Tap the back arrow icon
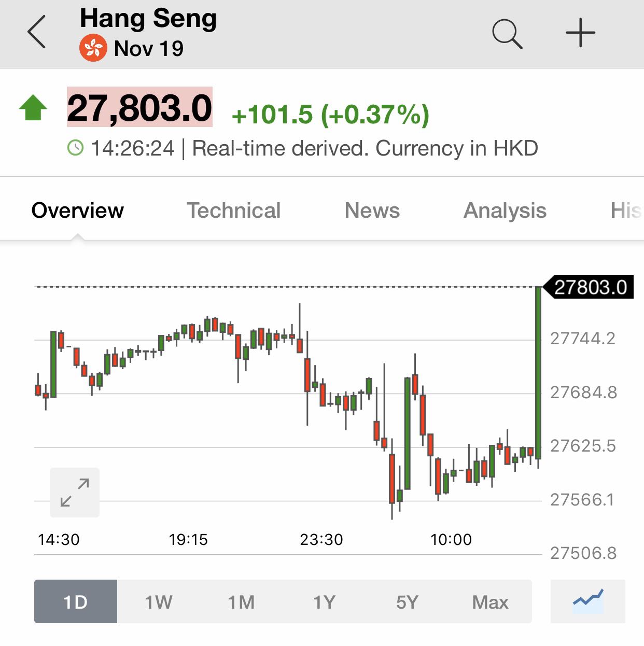The width and height of the screenshot is (644, 646). pyautogui.click(x=36, y=32)
